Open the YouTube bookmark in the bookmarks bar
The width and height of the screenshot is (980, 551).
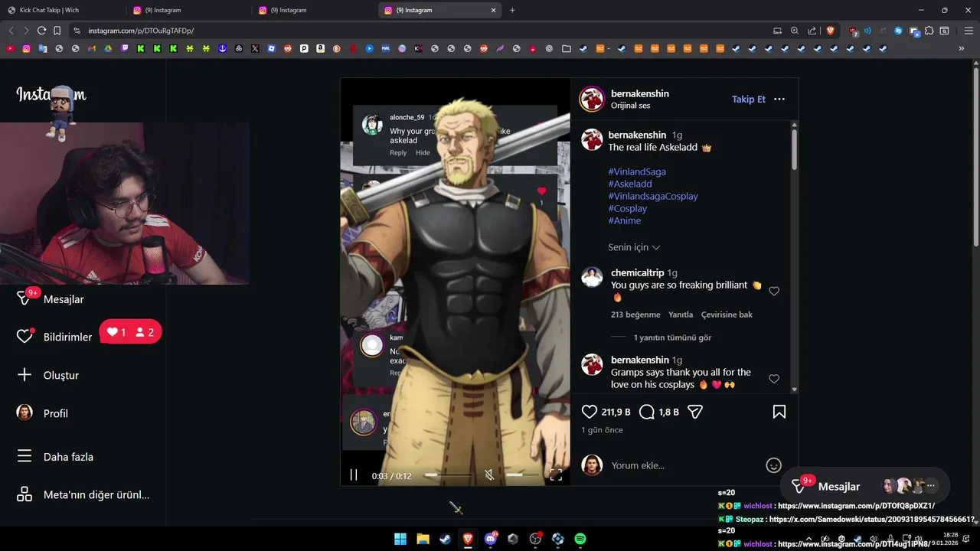pyautogui.click(x=10, y=48)
